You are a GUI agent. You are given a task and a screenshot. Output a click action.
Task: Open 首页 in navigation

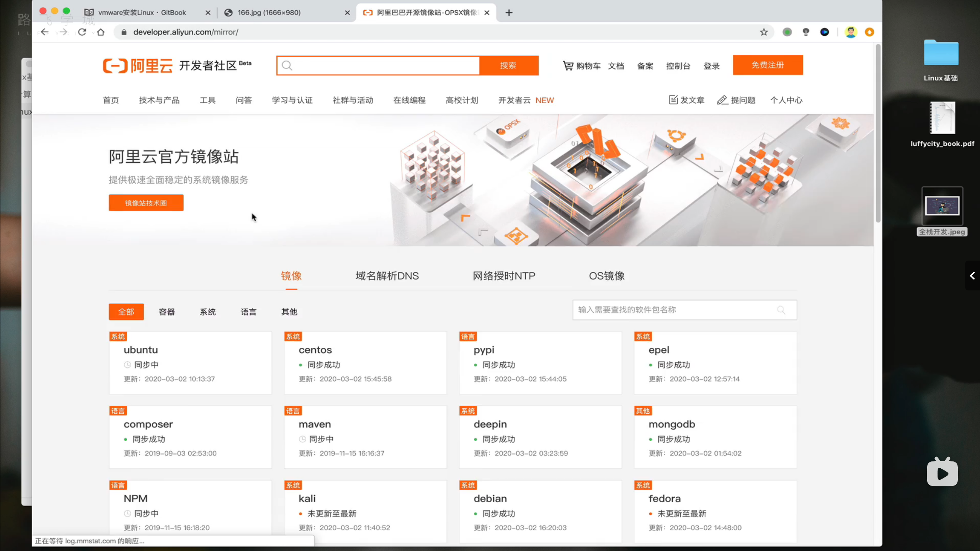point(111,100)
